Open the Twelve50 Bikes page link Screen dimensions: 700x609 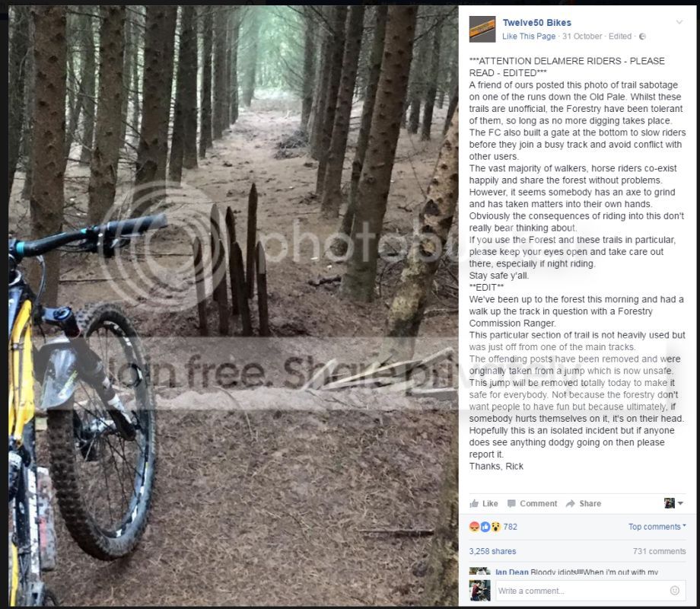pyautogui.click(x=536, y=23)
